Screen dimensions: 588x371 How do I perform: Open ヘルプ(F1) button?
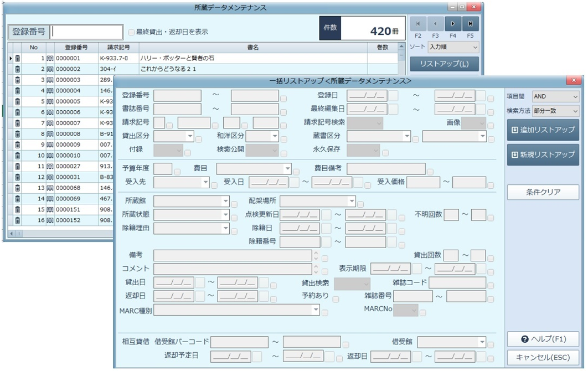coord(543,339)
